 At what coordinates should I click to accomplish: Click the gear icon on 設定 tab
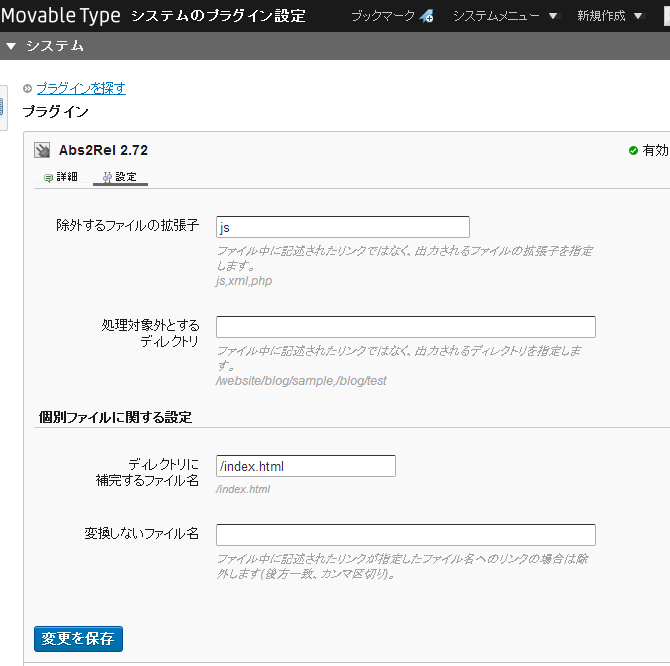[108, 177]
